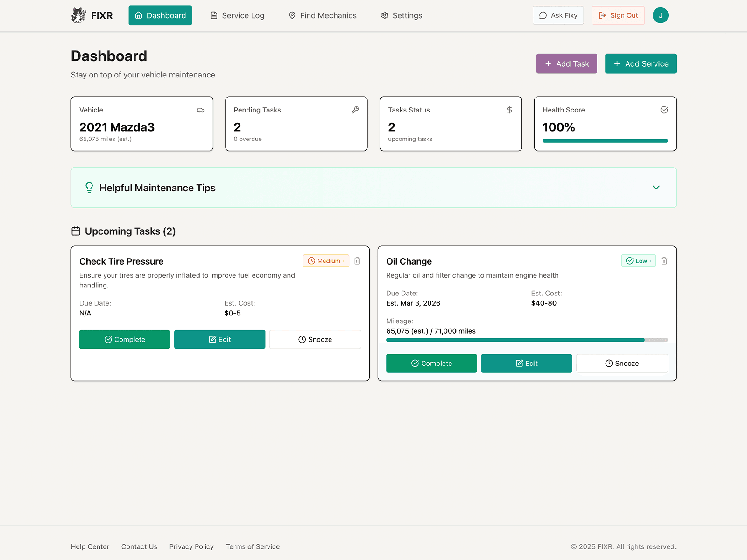
Task: Expand the Helpful Maintenance Tips panel
Action: coord(656,188)
